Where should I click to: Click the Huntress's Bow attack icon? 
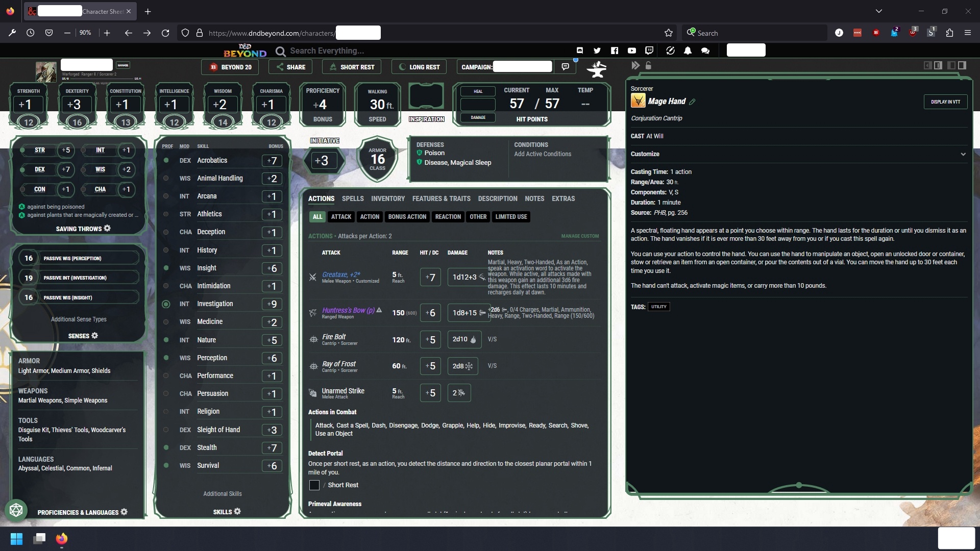click(x=313, y=313)
